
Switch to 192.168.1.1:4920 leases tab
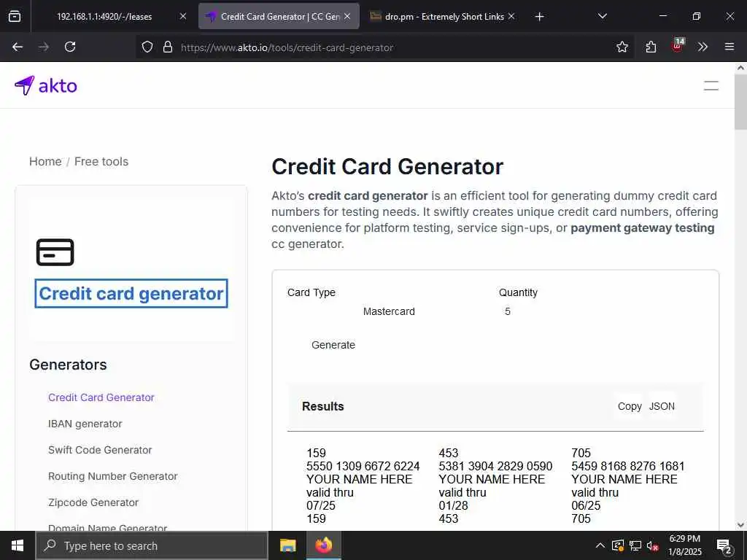[x=104, y=16]
